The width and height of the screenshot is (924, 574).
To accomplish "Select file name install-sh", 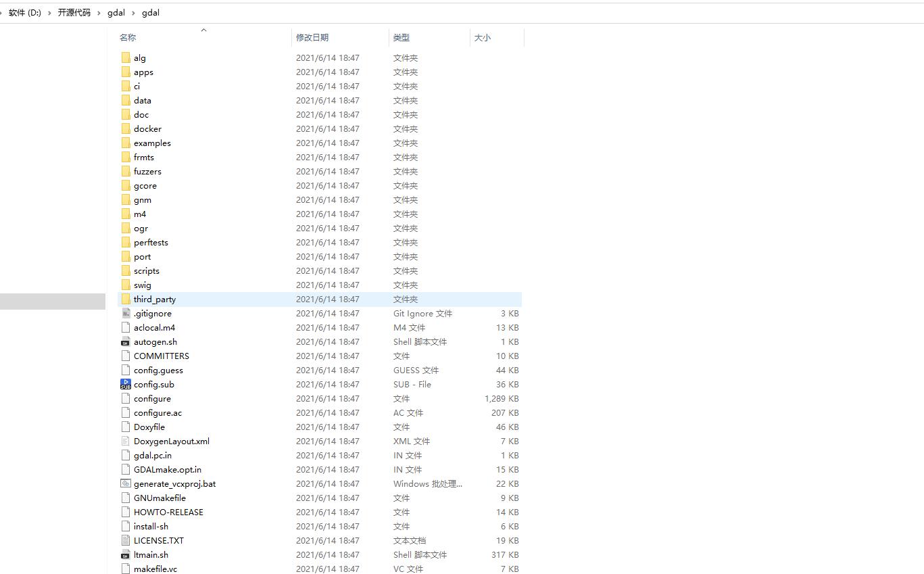I will pos(151,526).
